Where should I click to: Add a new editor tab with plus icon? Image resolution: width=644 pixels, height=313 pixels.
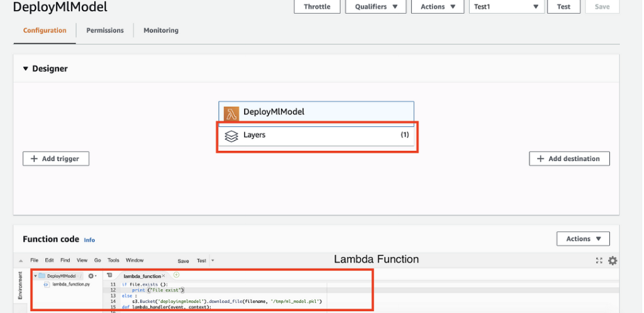176,275
